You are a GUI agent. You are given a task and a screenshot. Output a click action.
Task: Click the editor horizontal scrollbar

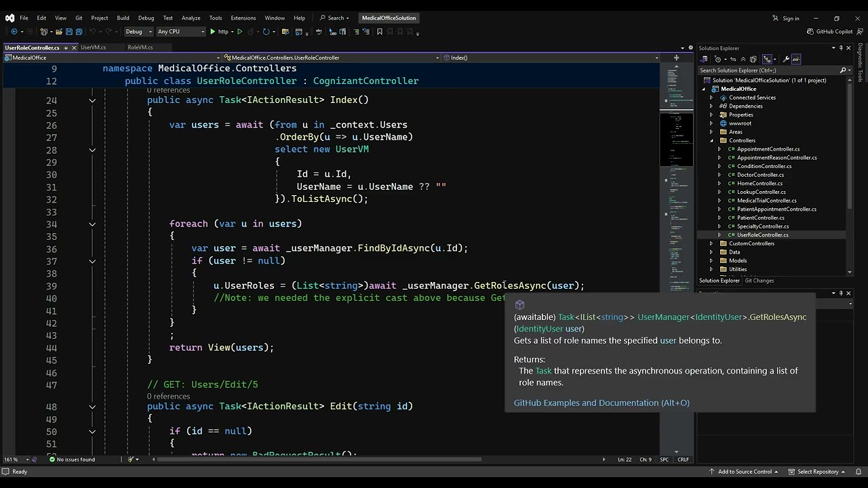(x=319, y=460)
